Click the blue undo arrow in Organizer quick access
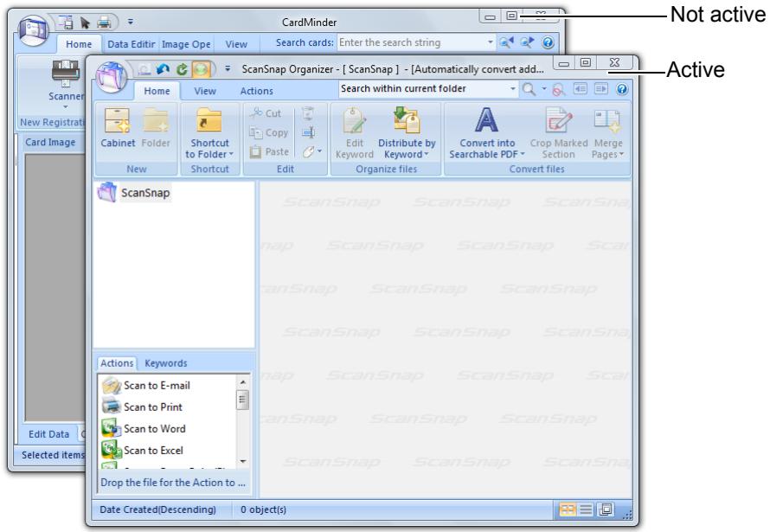770x532 pixels. pyautogui.click(x=163, y=70)
